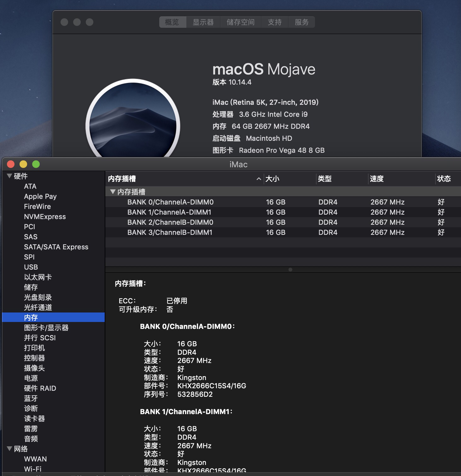This screenshot has height=476, width=461.
Task: Click the 已停用 ECC value
Action: click(177, 301)
